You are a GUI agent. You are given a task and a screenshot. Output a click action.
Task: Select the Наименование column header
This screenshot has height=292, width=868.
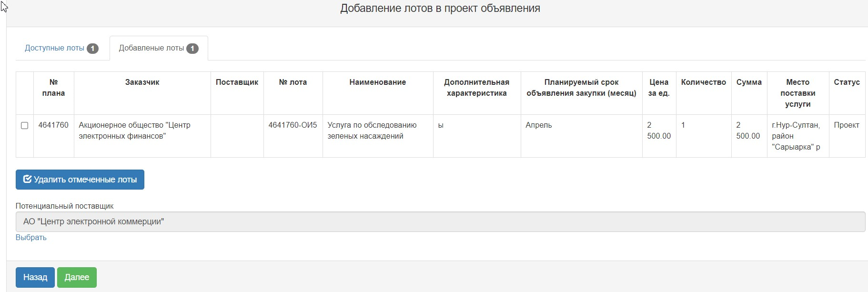point(378,82)
